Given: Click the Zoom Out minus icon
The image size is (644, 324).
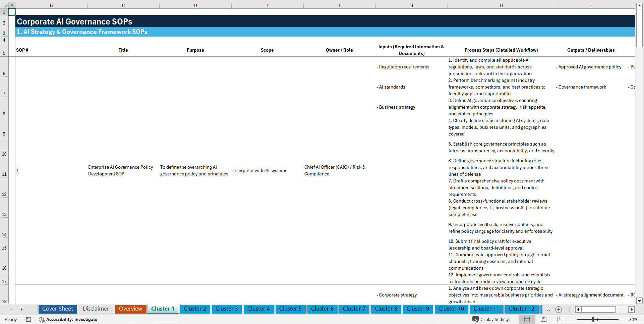Looking at the screenshot, I should (x=573, y=319).
